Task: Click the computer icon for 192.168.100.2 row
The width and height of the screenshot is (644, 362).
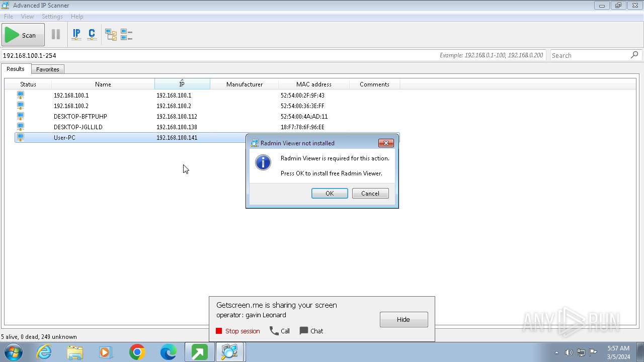Action: (x=21, y=106)
